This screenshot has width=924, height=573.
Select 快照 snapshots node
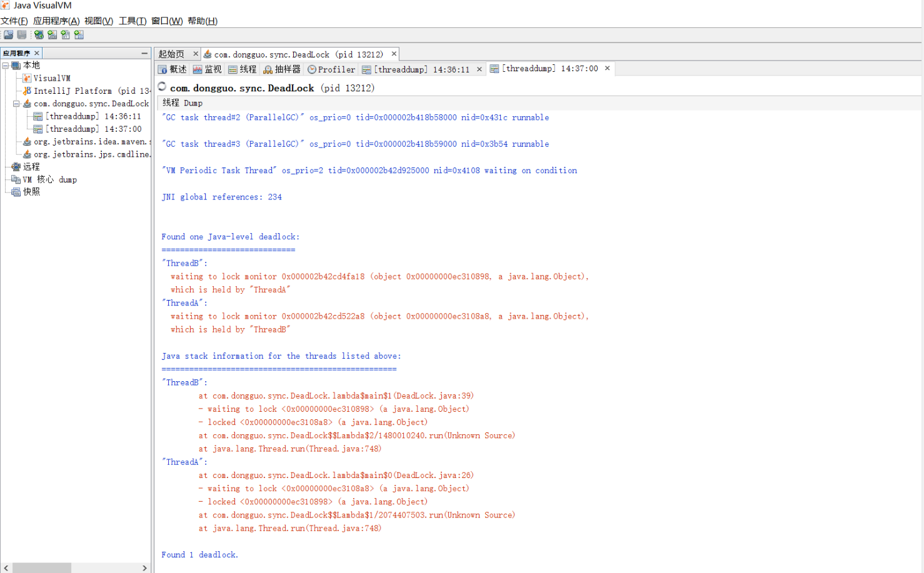[x=31, y=192]
